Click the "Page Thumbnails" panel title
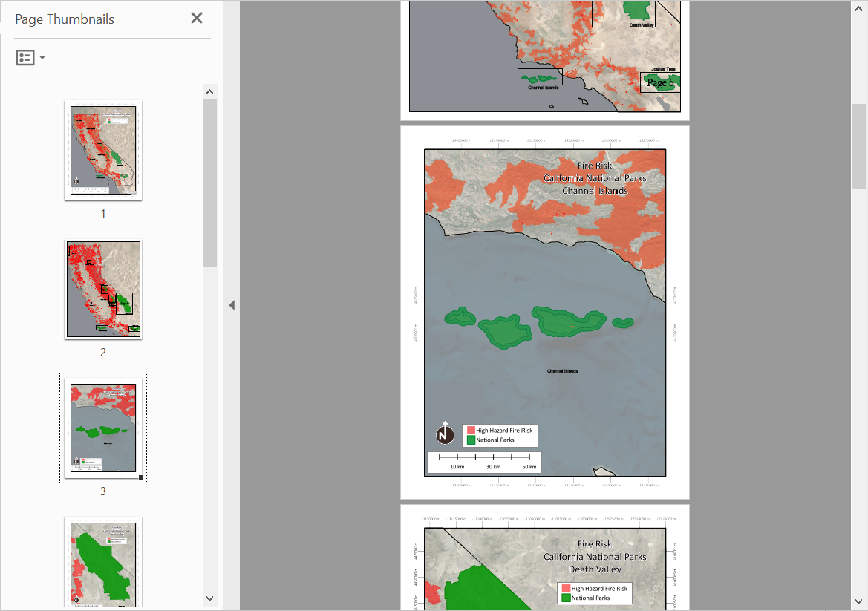 [64, 19]
